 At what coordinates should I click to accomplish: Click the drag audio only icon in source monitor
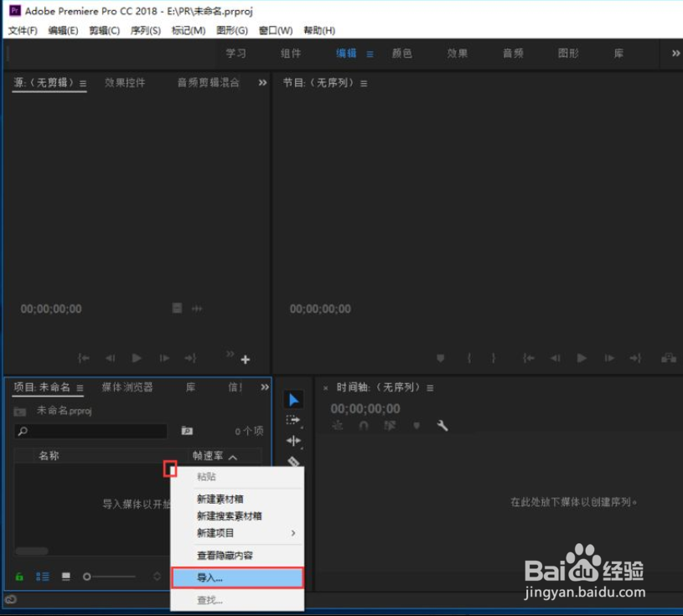197,308
